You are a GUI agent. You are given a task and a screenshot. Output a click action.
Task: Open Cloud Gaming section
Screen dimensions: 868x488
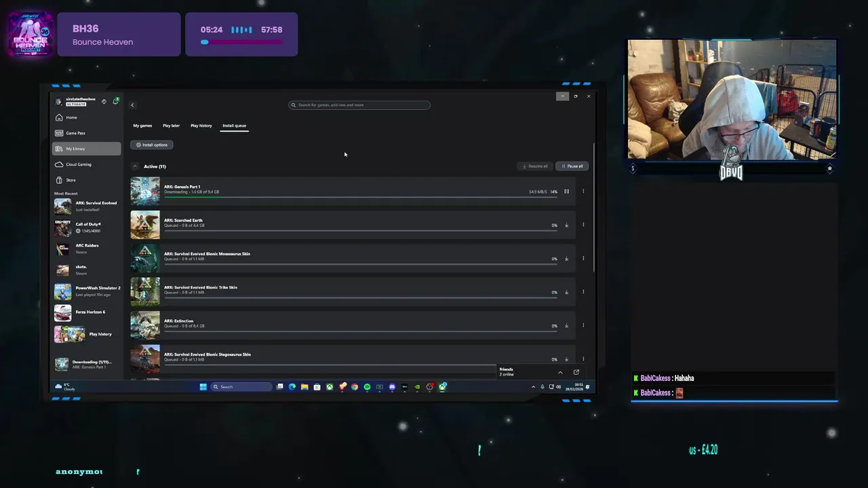coord(87,164)
